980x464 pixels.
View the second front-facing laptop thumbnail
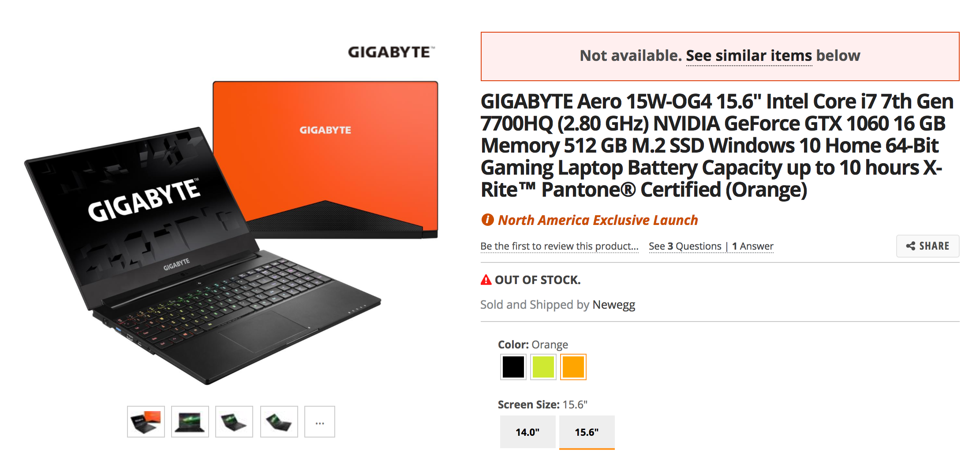point(190,422)
